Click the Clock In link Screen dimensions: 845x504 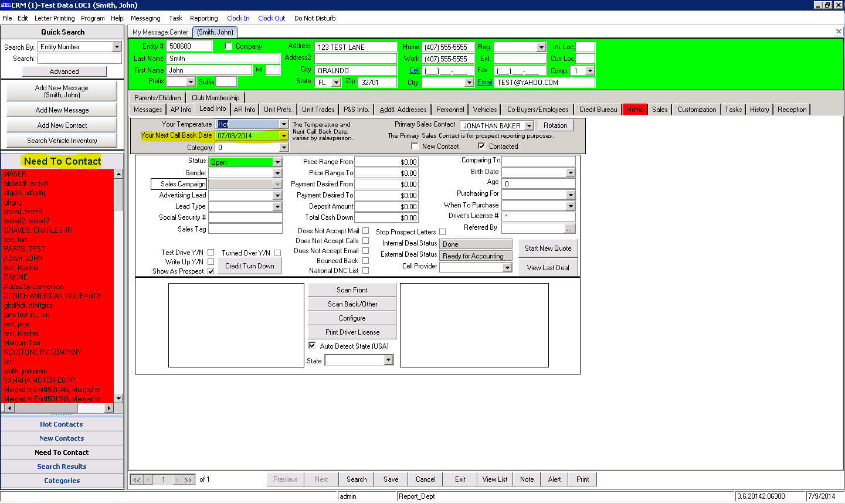pos(238,18)
